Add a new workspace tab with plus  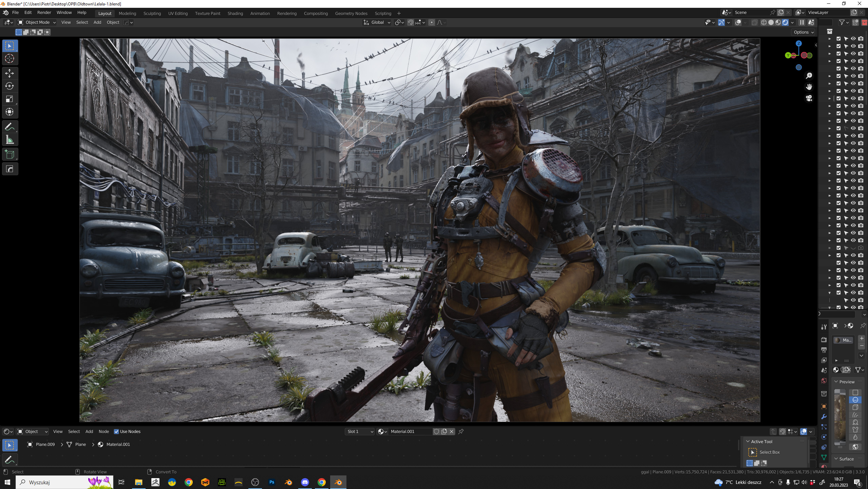(x=399, y=14)
